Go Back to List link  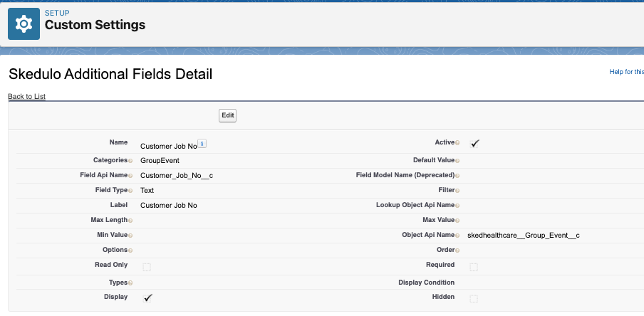pyautogui.click(x=26, y=97)
